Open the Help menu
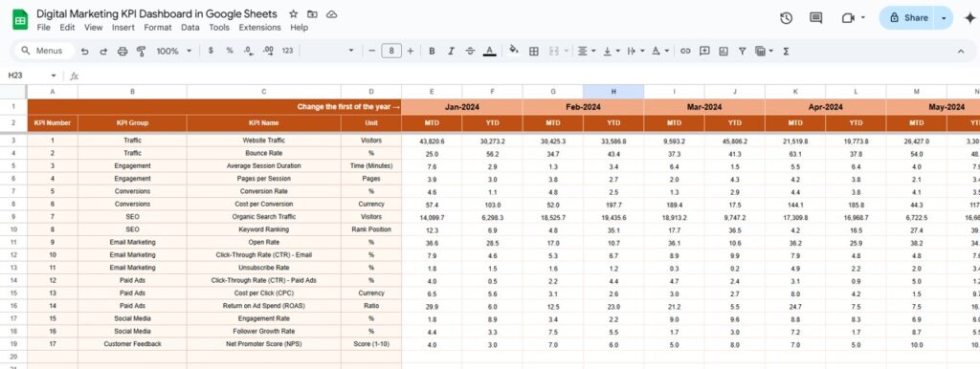Viewport: 980px width, 369px height. pos(299,28)
